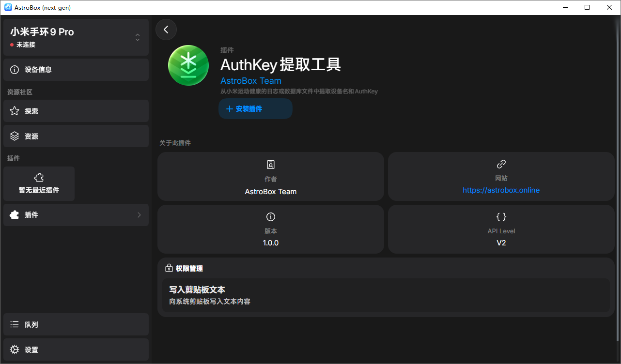Open the 资源 page
Screen dimensions: 621x364
(x=76, y=136)
